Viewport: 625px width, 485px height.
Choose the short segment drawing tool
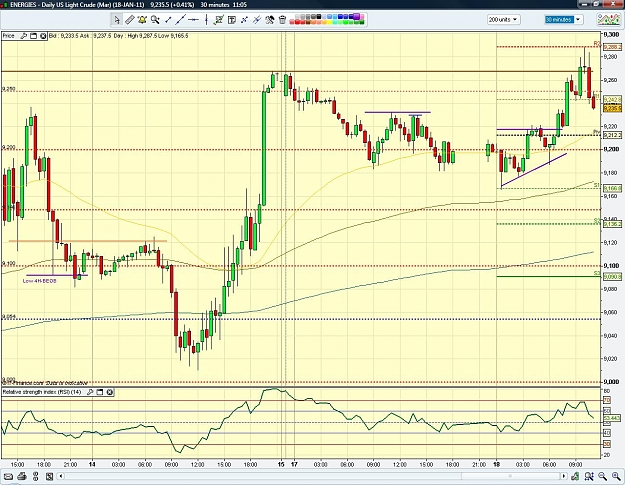coord(168,20)
